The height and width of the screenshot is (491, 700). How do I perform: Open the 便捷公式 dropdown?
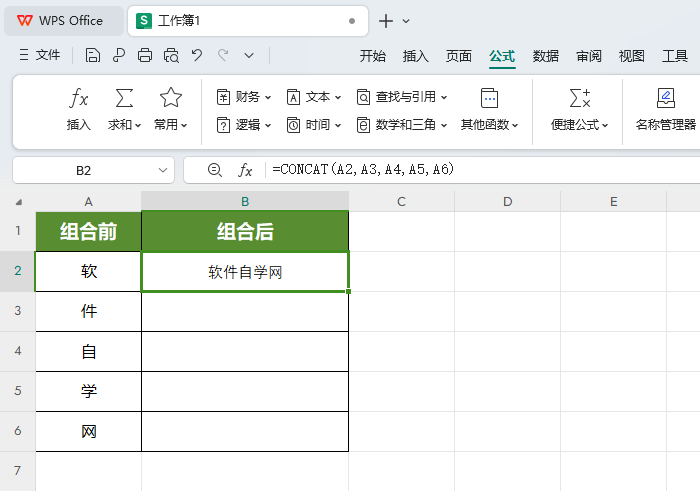coord(579,109)
